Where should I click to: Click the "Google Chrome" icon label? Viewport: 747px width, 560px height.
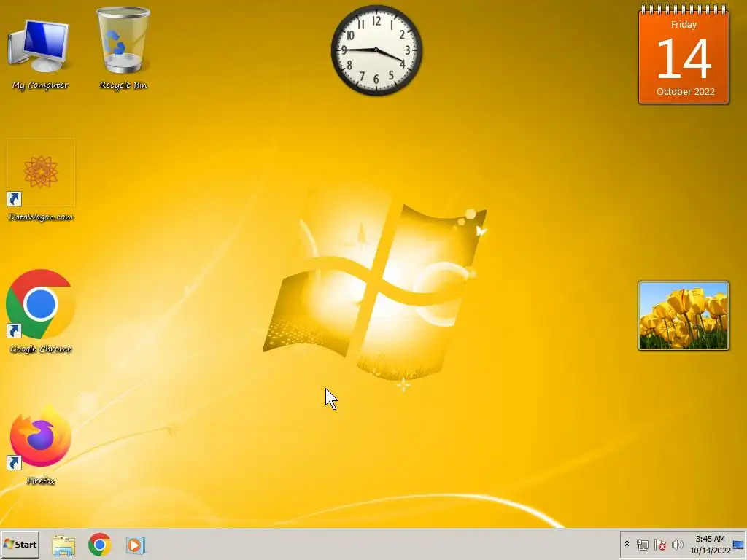tap(41, 349)
